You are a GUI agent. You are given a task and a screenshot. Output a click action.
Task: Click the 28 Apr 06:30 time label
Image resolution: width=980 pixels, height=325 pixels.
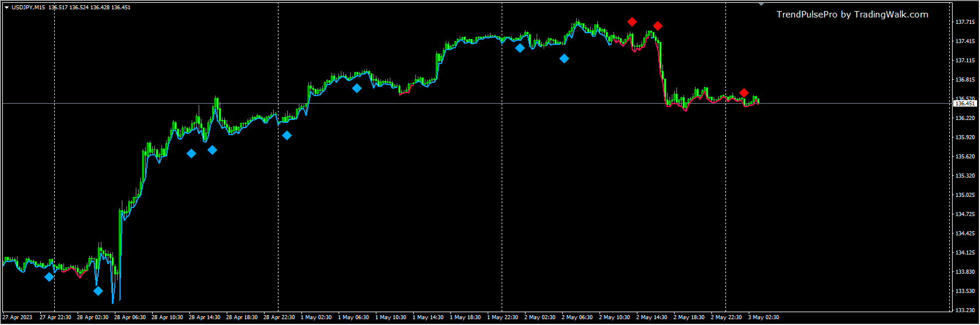[130, 317]
